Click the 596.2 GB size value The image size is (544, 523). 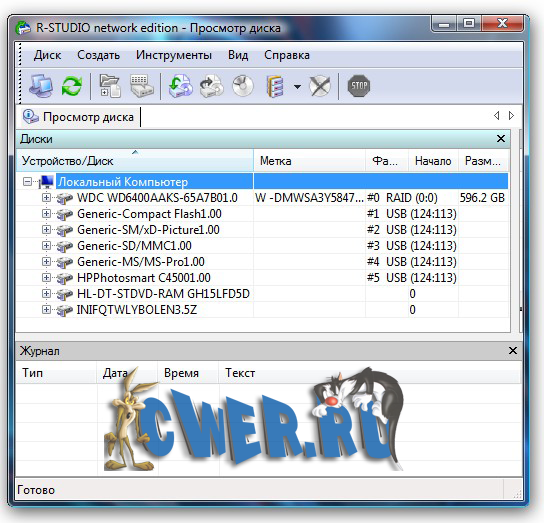(482, 197)
